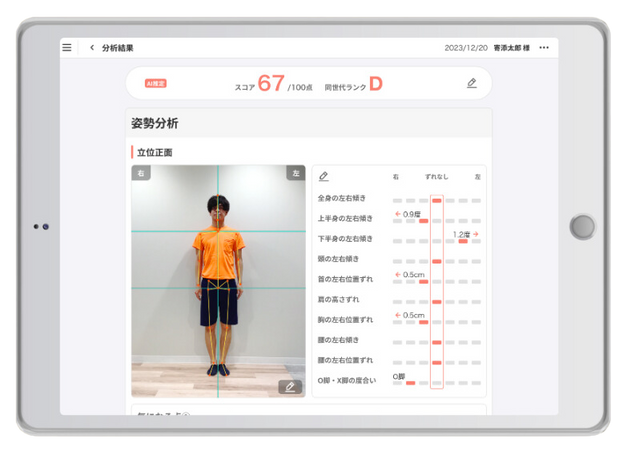Tap the AI推定 badge
The height and width of the screenshot is (451, 627).
(155, 83)
